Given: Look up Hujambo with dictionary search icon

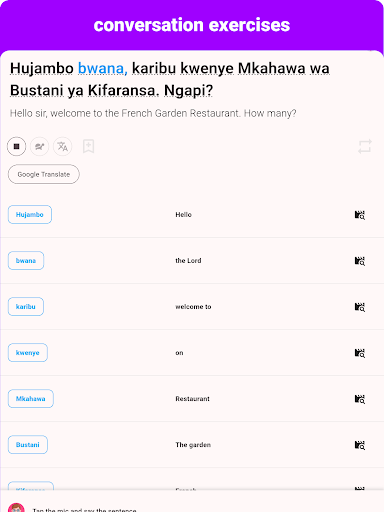Looking at the screenshot, I should click(360, 215).
